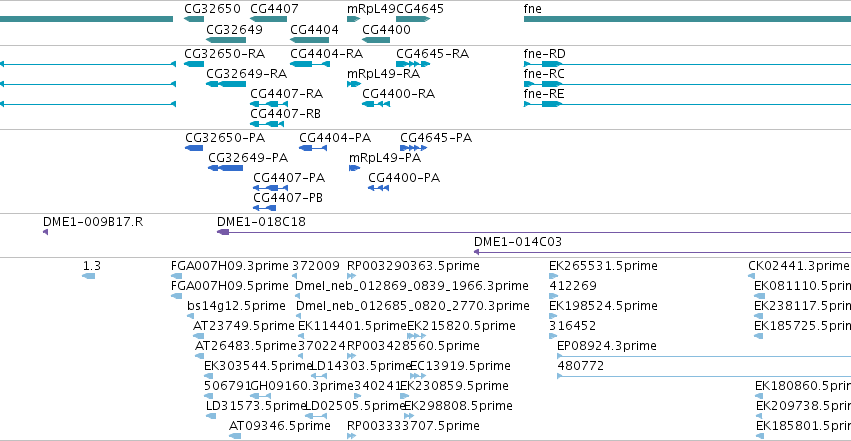Select the LD31573.5prime EST
This screenshot has height=441, width=851.
click(211, 417)
